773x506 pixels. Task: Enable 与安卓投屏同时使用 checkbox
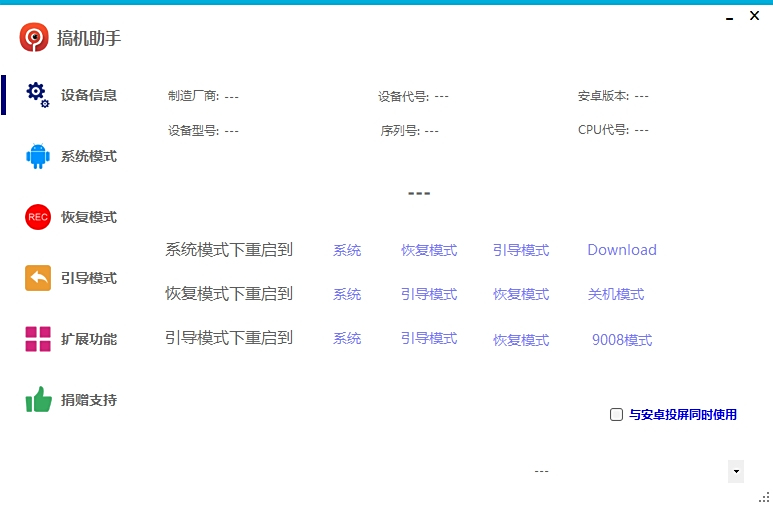click(x=616, y=414)
